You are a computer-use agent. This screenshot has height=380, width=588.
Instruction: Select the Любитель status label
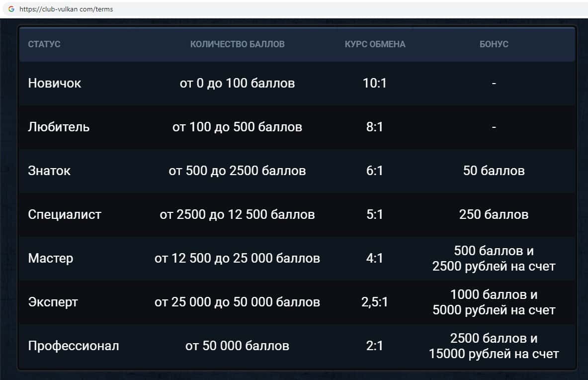tap(59, 127)
